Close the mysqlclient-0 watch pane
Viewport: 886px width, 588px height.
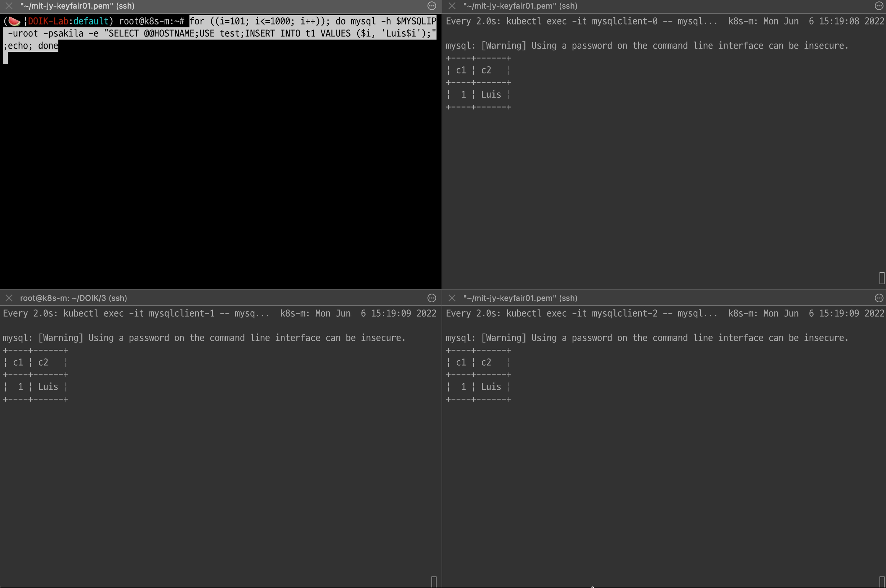pos(452,6)
